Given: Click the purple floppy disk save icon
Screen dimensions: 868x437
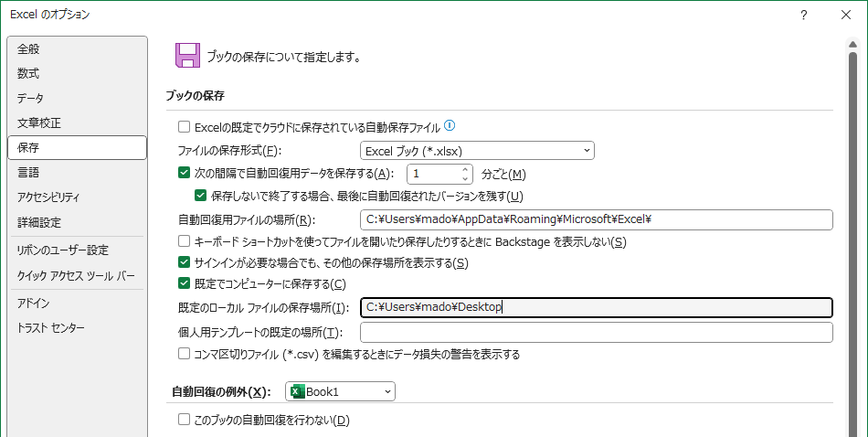Looking at the screenshot, I should [187, 56].
